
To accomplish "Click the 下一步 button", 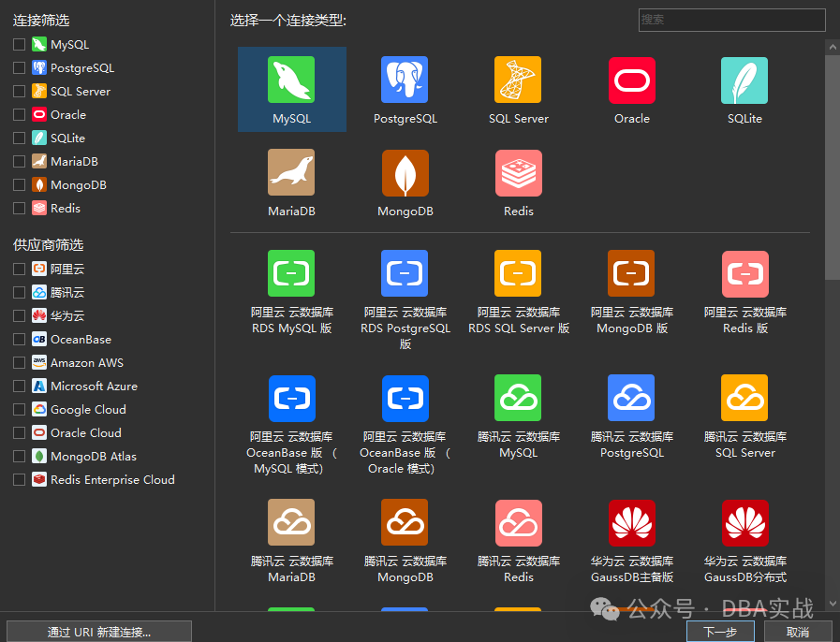I will 720,632.
